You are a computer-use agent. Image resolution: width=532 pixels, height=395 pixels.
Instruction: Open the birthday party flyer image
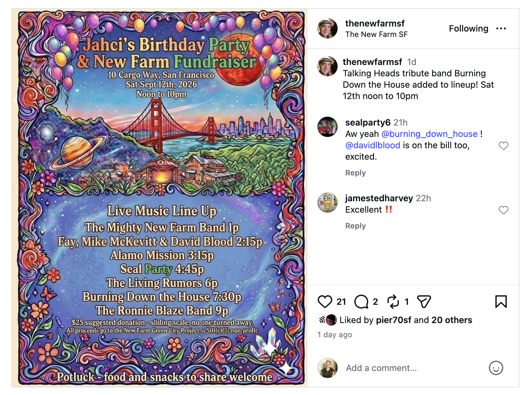160,198
